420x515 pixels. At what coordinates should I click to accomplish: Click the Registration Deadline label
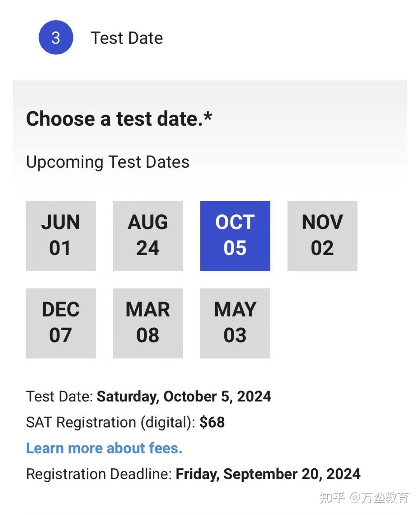click(x=99, y=474)
